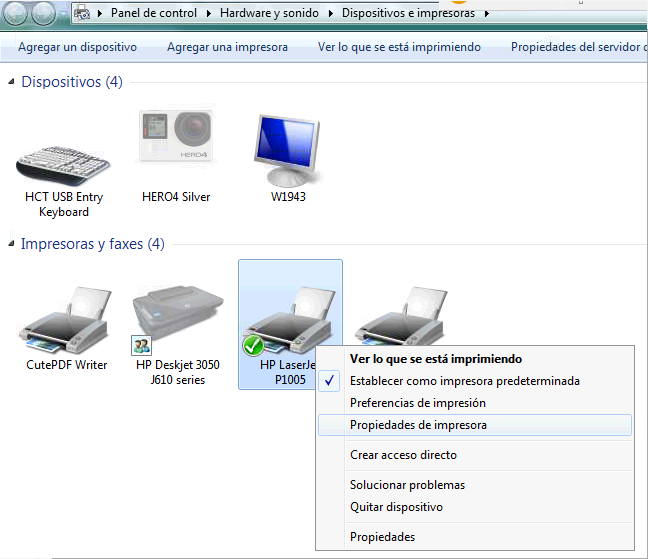Choose 'Ver lo que se está imprimiendo' in context menu
The width and height of the screenshot is (648, 559).
coord(435,359)
